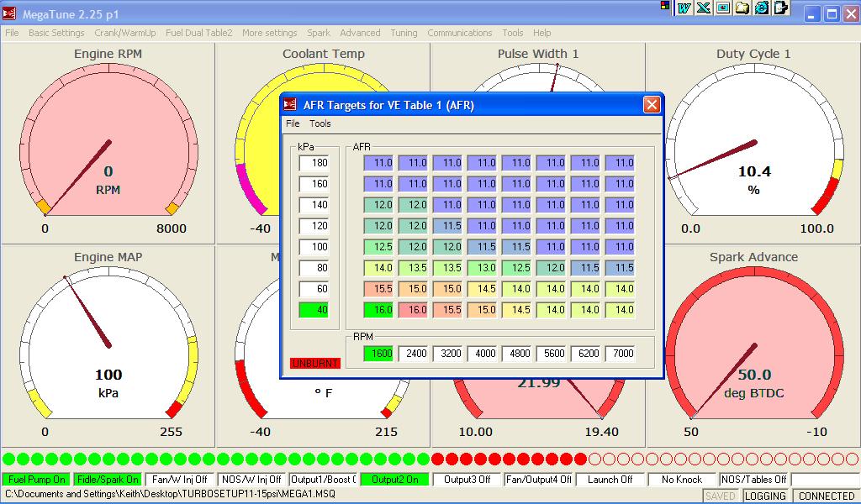Select the 3200 RPM bin field

coord(447,354)
